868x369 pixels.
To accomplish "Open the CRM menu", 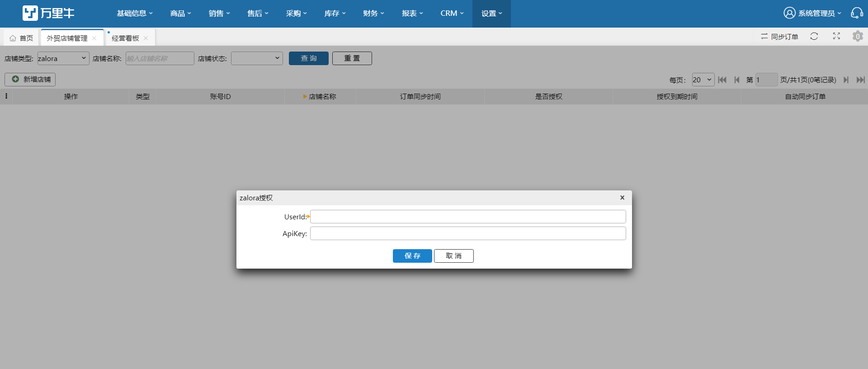I will point(452,14).
